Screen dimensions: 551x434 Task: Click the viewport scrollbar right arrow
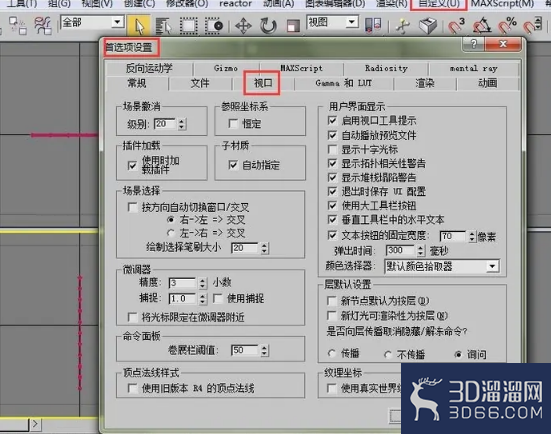coord(35,424)
